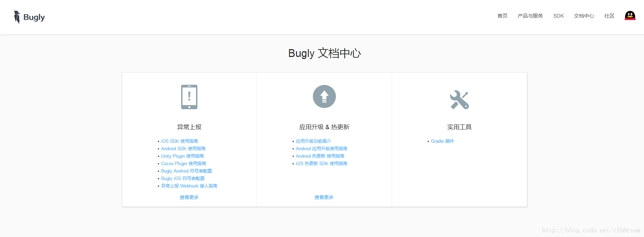The height and width of the screenshot is (237, 644).
Task: Open 应用升级功能简介 link
Action: tap(314, 141)
